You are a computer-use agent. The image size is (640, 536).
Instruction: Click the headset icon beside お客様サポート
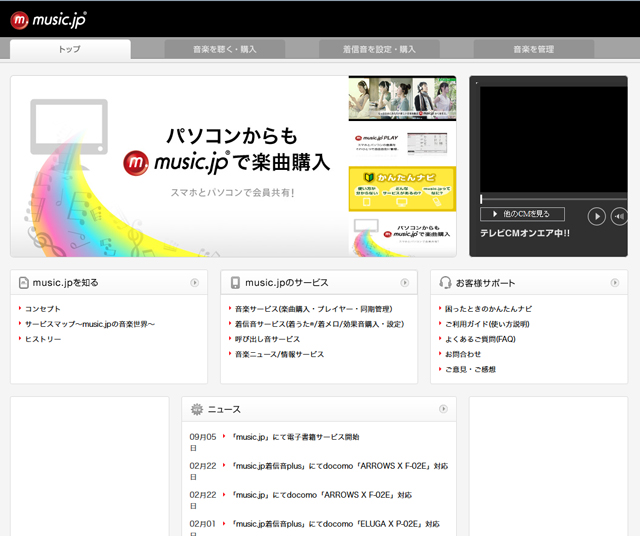(x=445, y=282)
